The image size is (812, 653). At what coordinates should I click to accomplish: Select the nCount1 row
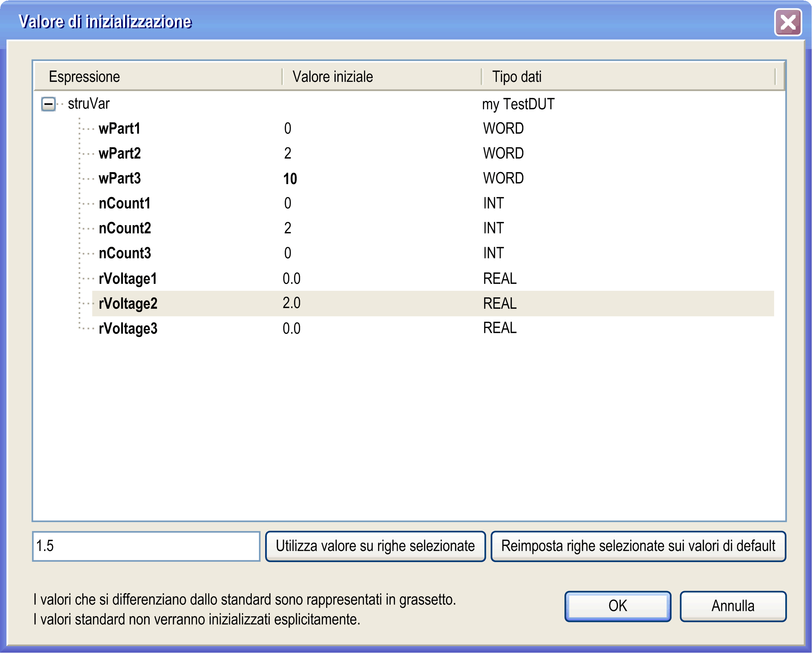(x=124, y=204)
